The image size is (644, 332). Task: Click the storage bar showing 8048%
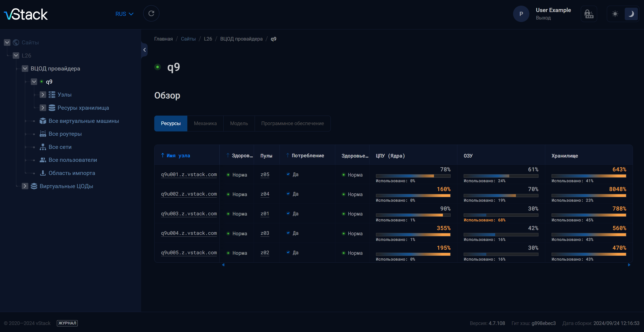(589, 195)
